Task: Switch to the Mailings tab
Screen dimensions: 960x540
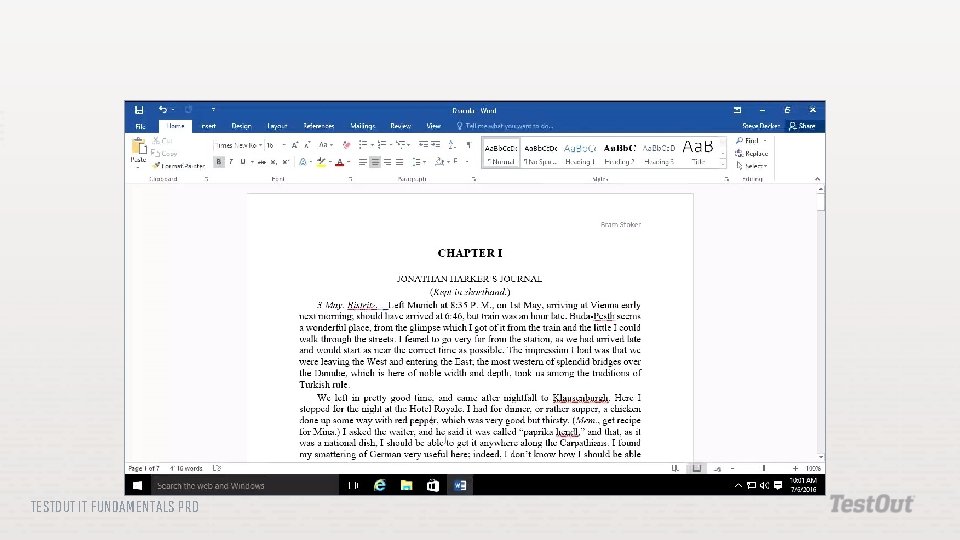Action: pyautogui.click(x=362, y=126)
